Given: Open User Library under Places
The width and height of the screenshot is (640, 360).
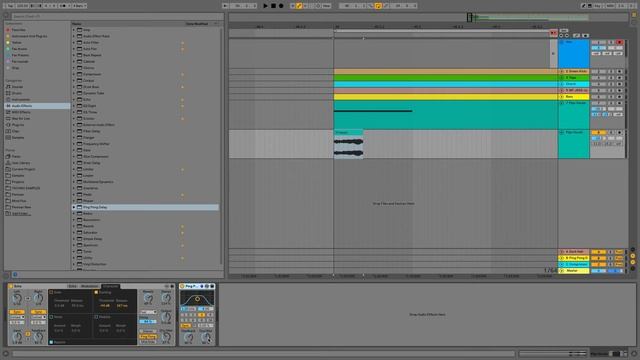Looking at the screenshot, I should [21, 163].
